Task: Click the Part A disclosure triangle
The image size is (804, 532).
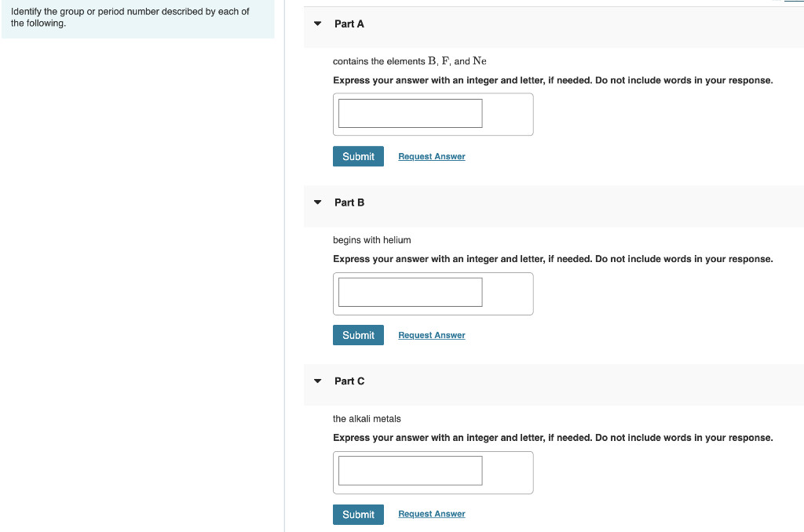Action: coord(317,24)
